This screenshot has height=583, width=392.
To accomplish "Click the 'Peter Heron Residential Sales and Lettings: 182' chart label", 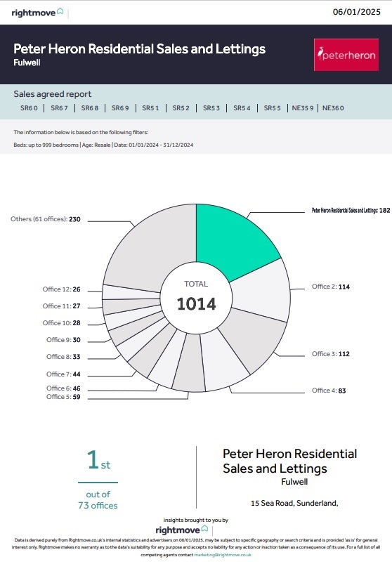I will point(351,211).
